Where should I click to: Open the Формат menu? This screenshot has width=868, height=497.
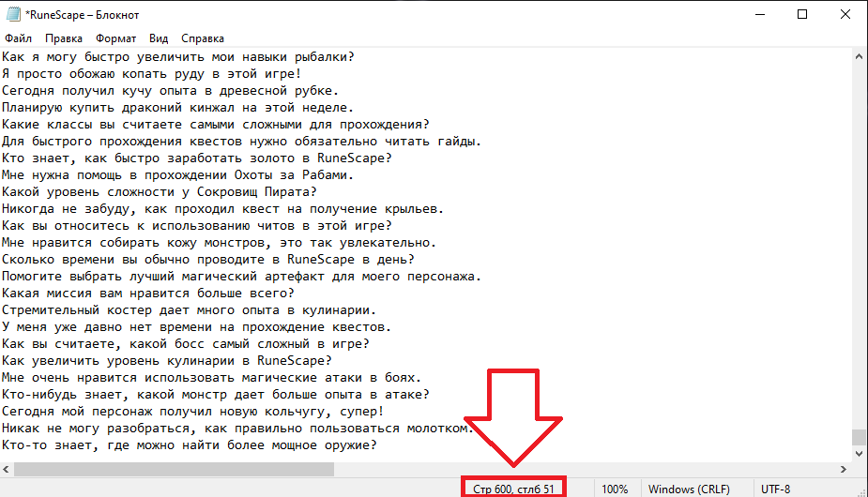click(115, 38)
